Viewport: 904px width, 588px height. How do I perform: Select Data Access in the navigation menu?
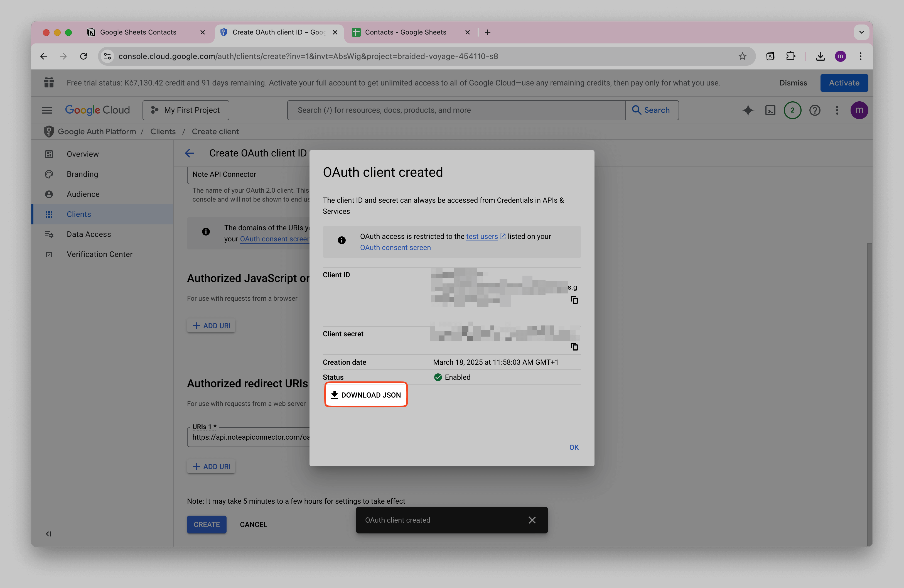tap(89, 234)
